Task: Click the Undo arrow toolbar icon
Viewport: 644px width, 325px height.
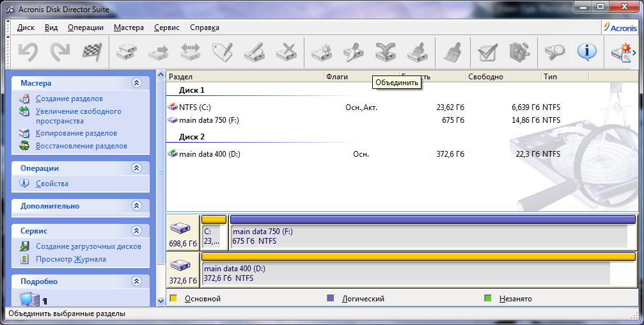Action: tap(28, 52)
